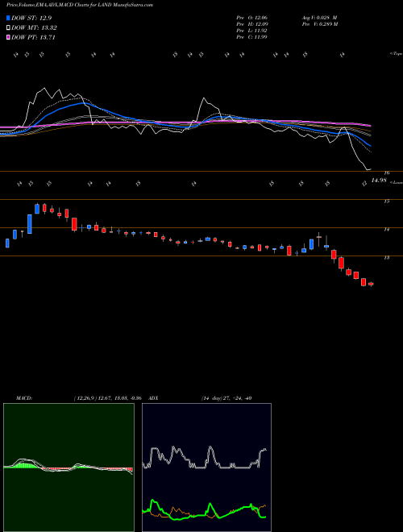Click the 13 price axis label

[386, 258]
